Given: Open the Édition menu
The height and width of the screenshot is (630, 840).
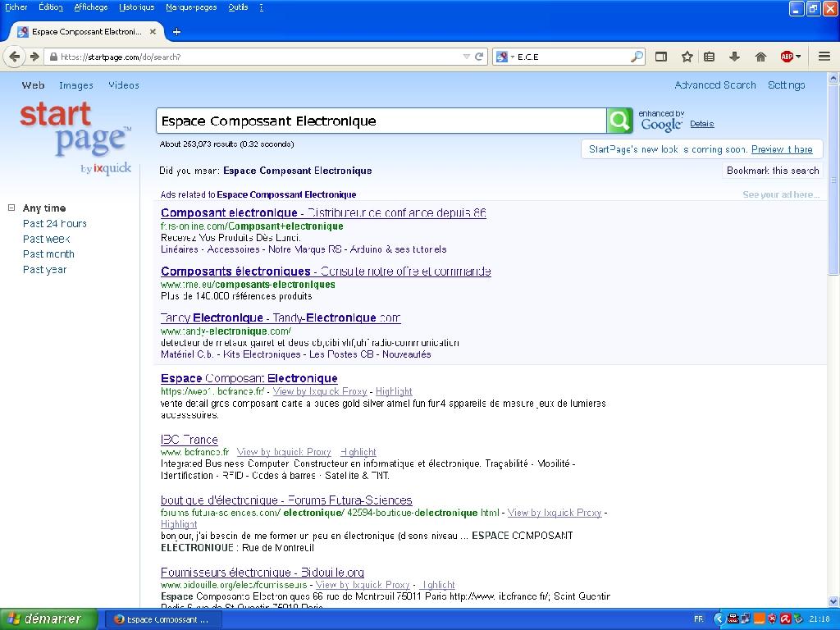Looking at the screenshot, I should click(51, 7).
